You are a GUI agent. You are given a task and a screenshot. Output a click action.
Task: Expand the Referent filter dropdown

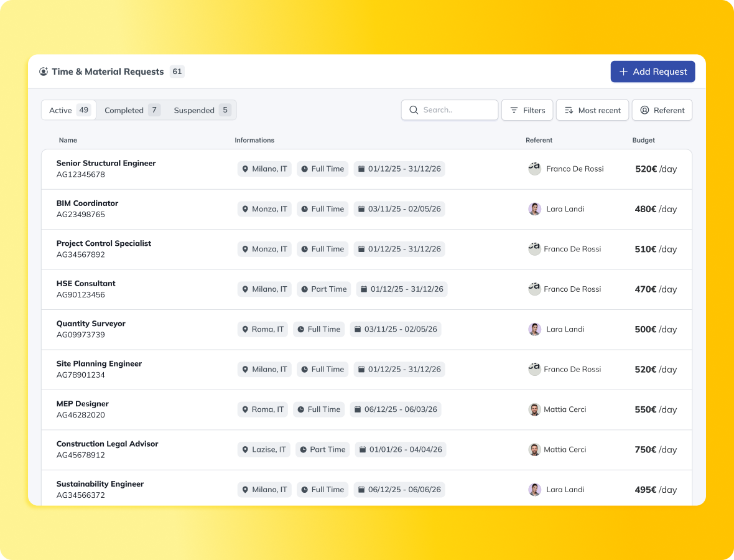(x=662, y=110)
